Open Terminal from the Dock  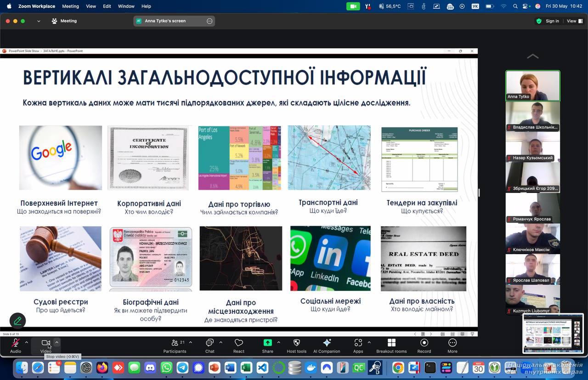click(430, 368)
